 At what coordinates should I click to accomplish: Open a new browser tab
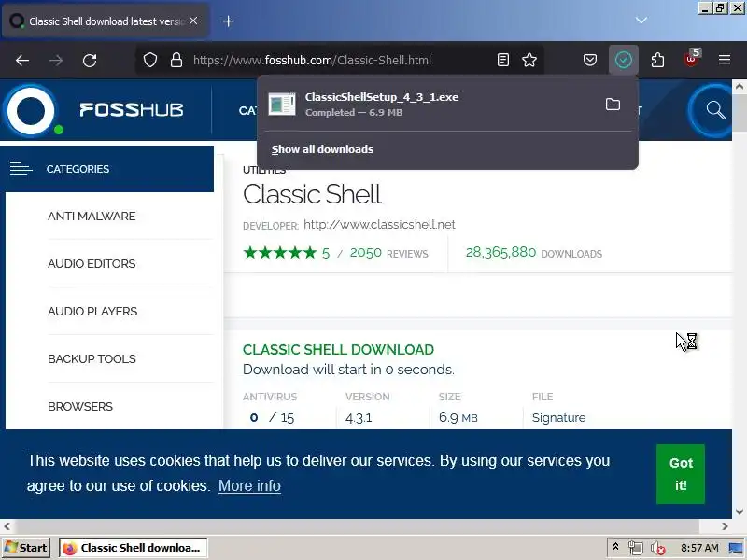point(228,21)
